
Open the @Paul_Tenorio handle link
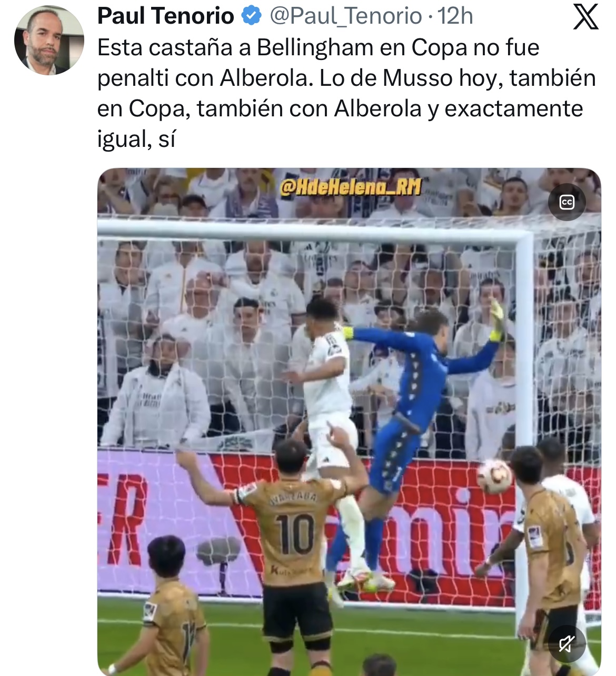click(x=346, y=16)
